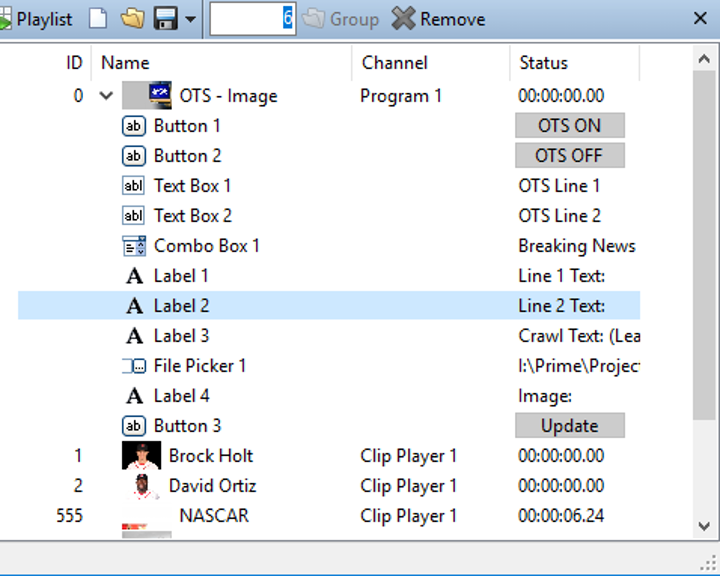This screenshot has height=576, width=720.
Task: Close the playlist panel with X
Action: [701, 18]
